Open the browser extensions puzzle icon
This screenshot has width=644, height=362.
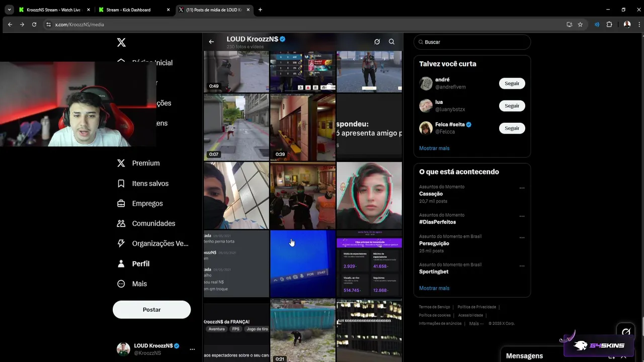tap(609, 24)
